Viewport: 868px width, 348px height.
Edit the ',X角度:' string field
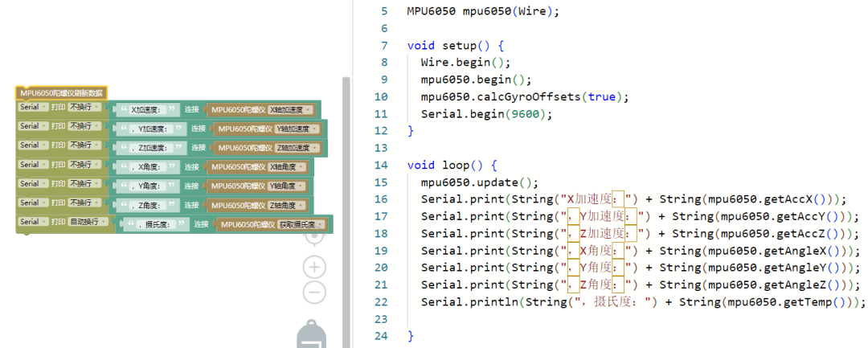(149, 167)
